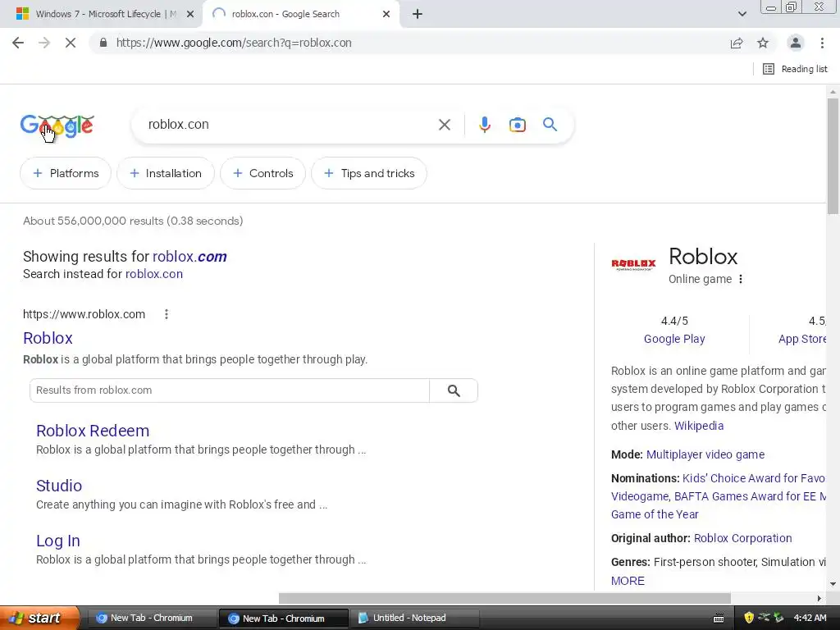Add the Platforms refinement chip
This screenshot has height=630, width=840.
pyautogui.click(x=66, y=173)
